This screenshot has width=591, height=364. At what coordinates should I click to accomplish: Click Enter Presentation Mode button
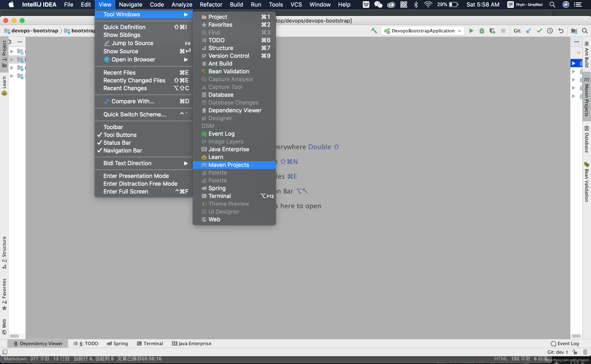pyautogui.click(x=136, y=176)
